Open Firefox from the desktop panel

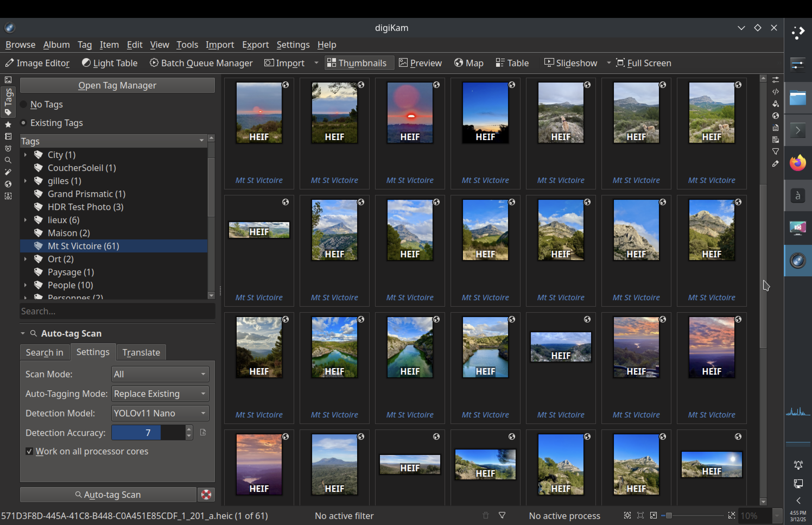click(x=798, y=163)
